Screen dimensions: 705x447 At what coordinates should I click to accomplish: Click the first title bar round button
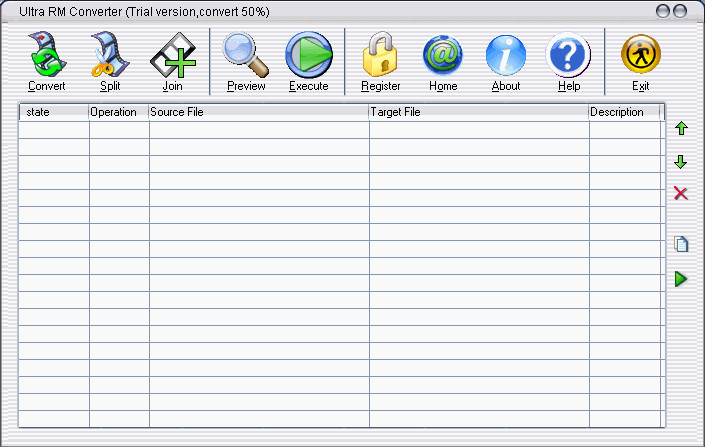(x=663, y=11)
